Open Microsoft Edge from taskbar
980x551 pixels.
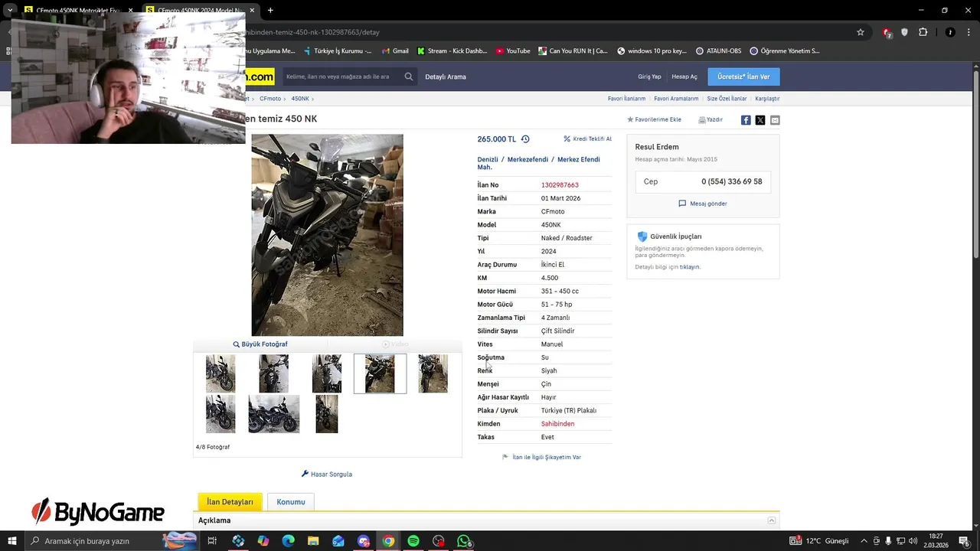tap(288, 541)
